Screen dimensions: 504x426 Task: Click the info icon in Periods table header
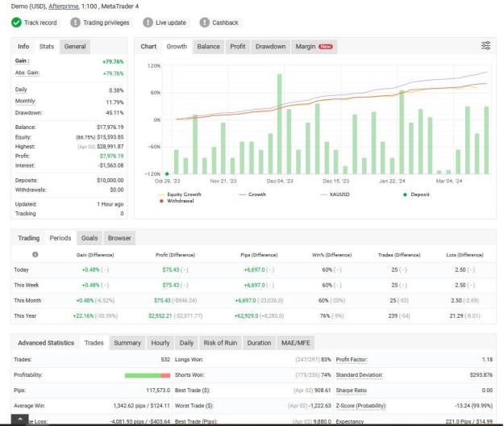tap(35, 254)
